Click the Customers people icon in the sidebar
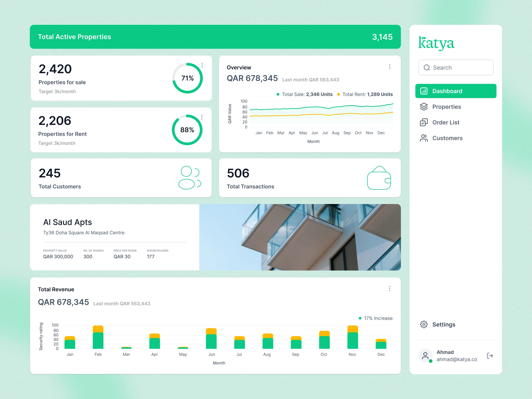 point(424,138)
